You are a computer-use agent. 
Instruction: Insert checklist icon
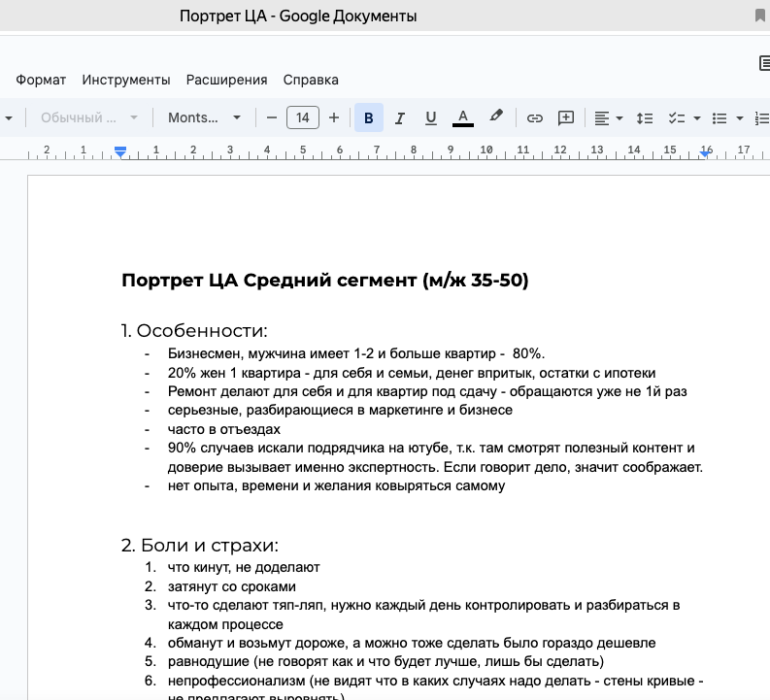click(x=676, y=117)
